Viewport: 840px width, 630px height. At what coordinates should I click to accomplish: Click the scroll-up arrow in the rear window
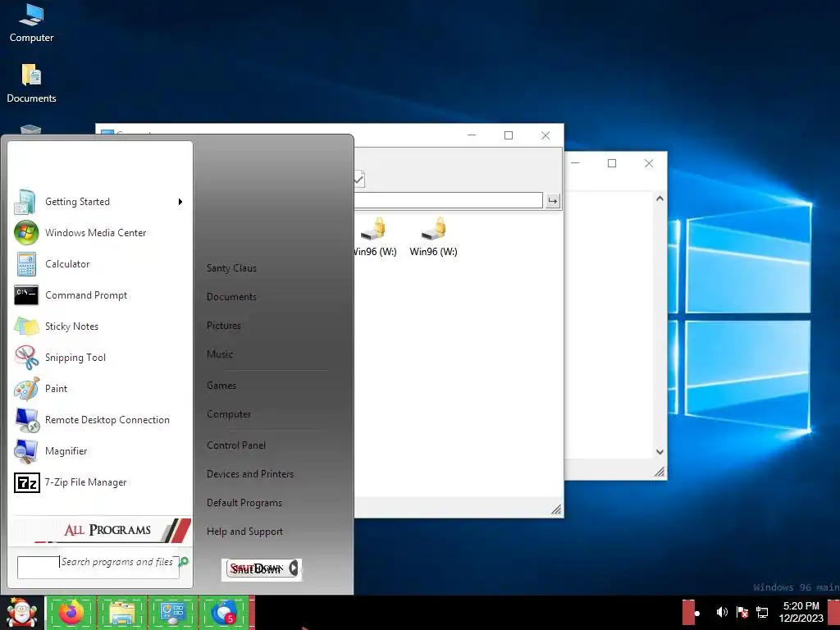(x=660, y=199)
